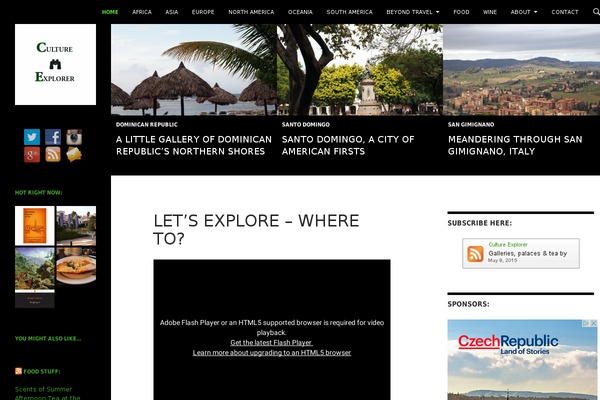Screen dimensions: 600x400
Task: Click the RSS icon in subscribe widget
Action: point(475,254)
